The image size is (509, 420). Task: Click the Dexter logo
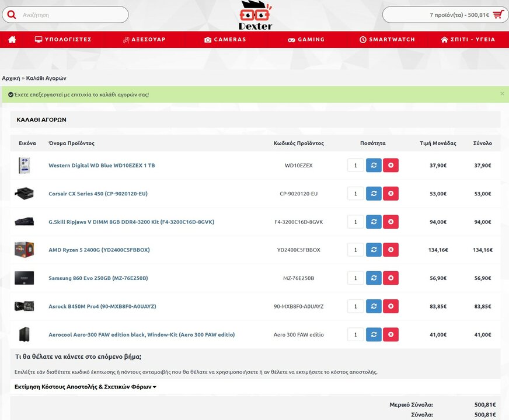tap(255, 15)
